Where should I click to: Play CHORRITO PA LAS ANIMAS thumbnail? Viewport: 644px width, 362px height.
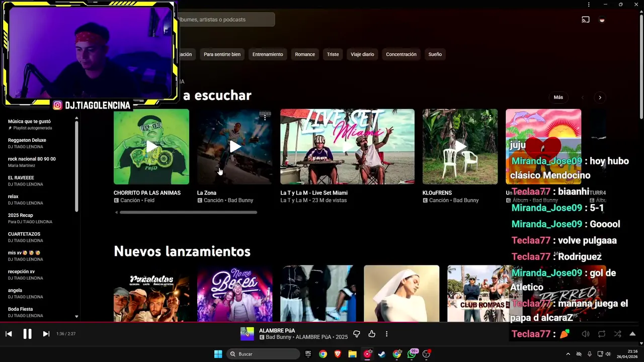coord(151,147)
